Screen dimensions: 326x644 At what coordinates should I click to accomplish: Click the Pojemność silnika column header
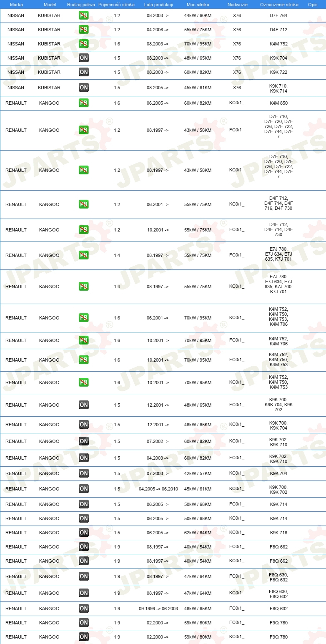point(117,5)
